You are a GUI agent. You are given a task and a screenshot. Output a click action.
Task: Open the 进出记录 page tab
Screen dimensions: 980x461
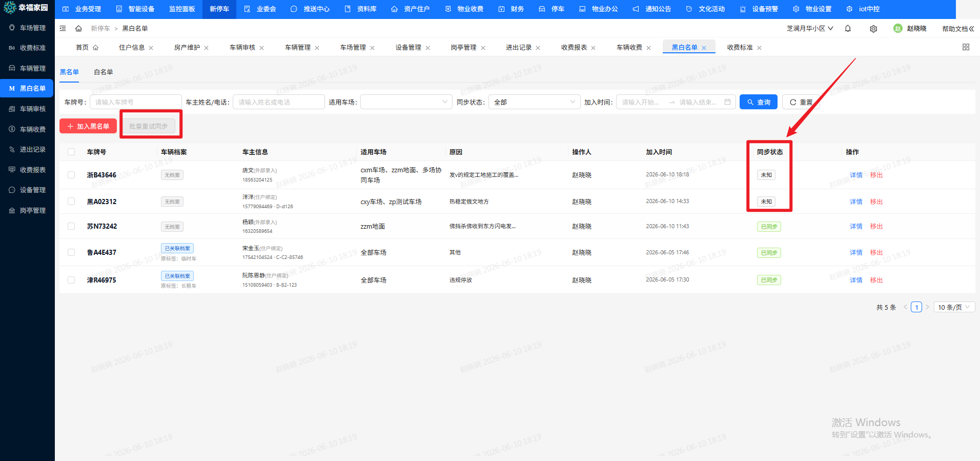coord(519,48)
